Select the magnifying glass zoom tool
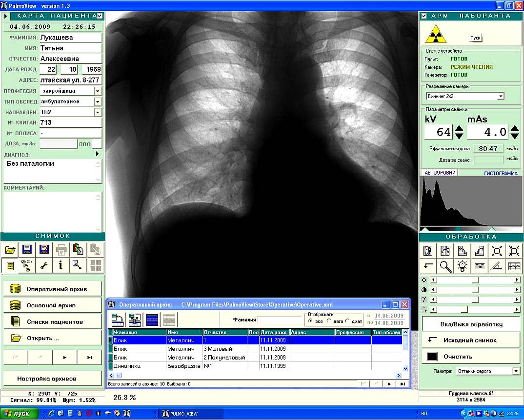Viewport: 524px width, 420px height. (445, 266)
